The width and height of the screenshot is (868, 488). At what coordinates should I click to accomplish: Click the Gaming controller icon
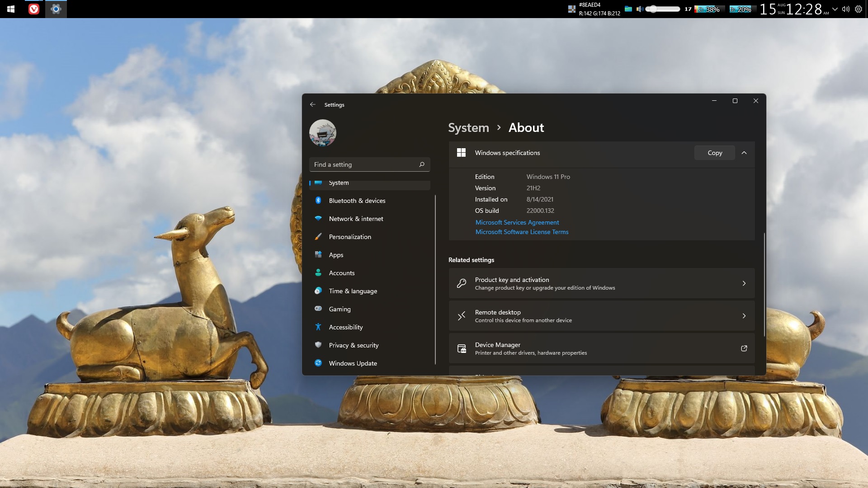click(x=318, y=309)
